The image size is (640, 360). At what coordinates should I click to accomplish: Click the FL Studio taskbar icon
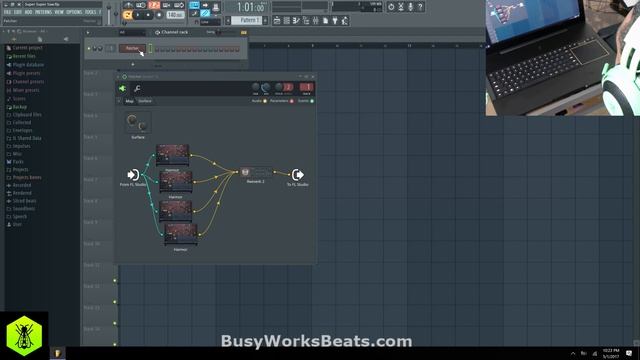(x=58, y=353)
